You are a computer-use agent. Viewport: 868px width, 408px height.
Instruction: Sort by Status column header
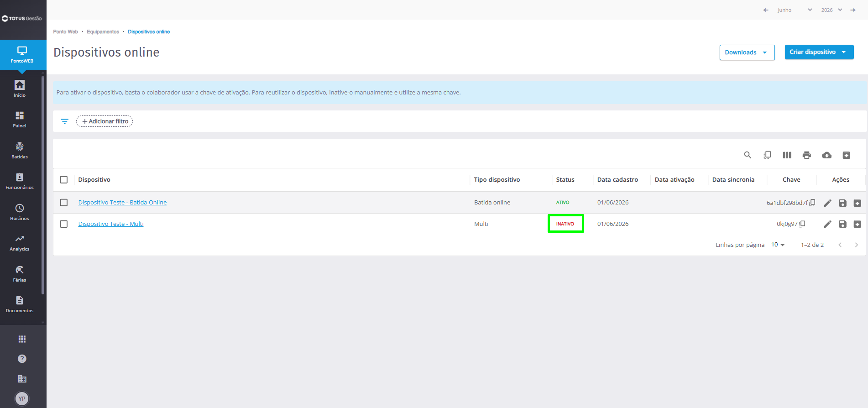(565, 180)
